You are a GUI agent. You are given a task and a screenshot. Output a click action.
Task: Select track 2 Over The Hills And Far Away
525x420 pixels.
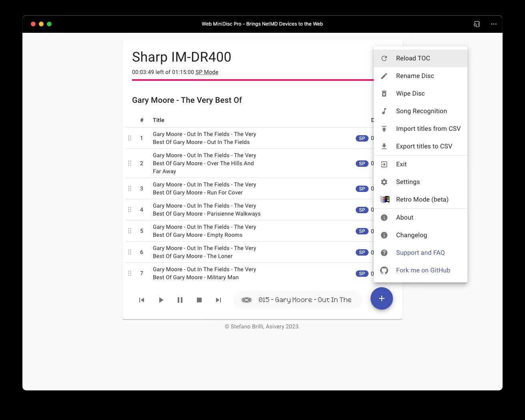click(204, 163)
